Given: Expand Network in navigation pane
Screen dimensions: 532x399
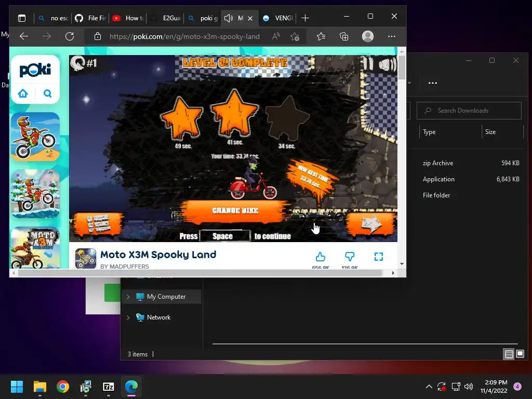Looking at the screenshot, I should point(128,317).
